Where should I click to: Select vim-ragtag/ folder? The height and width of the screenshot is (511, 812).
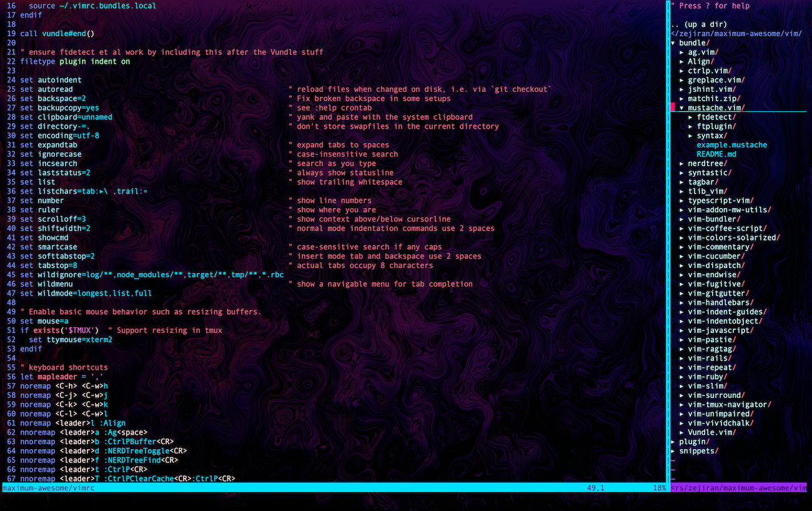pos(712,349)
